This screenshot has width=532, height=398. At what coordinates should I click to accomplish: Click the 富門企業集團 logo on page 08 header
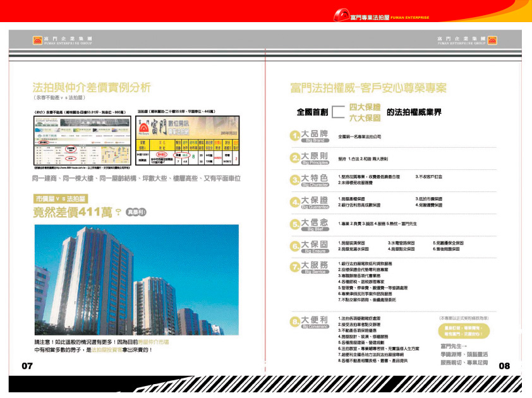[467, 40]
